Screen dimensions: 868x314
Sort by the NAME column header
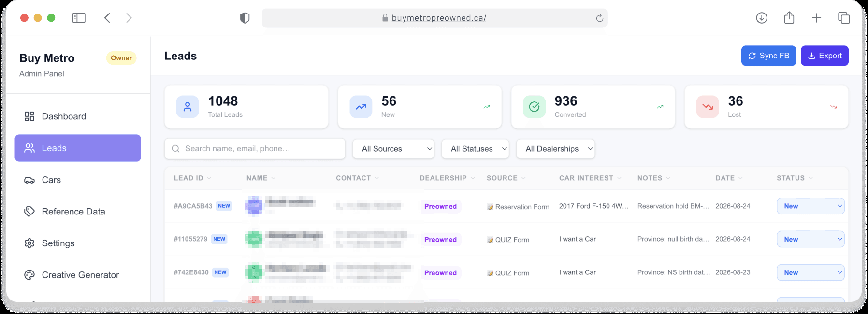261,178
